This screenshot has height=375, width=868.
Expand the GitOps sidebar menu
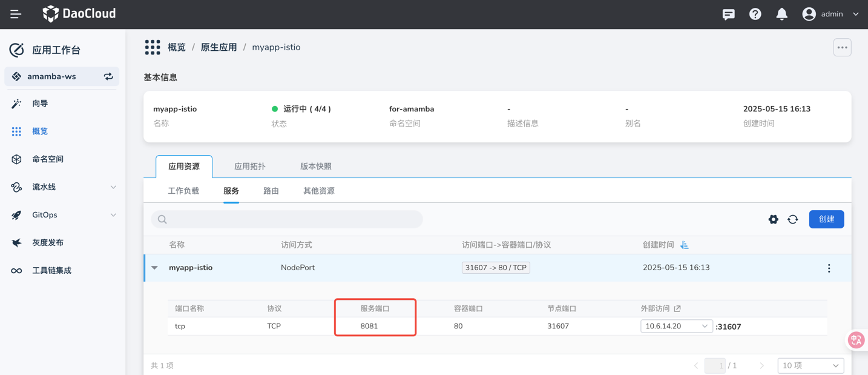(113, 215)
